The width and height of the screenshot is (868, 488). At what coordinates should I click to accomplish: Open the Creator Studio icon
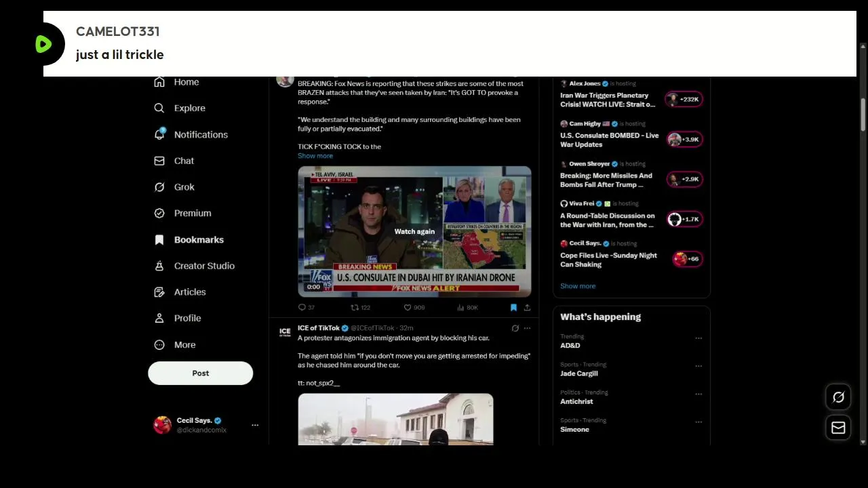(159, 266)
